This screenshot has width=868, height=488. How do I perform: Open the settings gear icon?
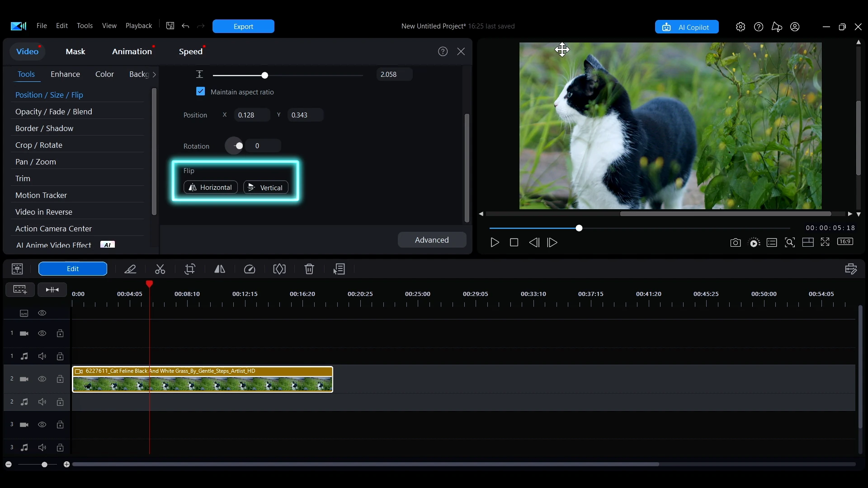pos(741,27)
